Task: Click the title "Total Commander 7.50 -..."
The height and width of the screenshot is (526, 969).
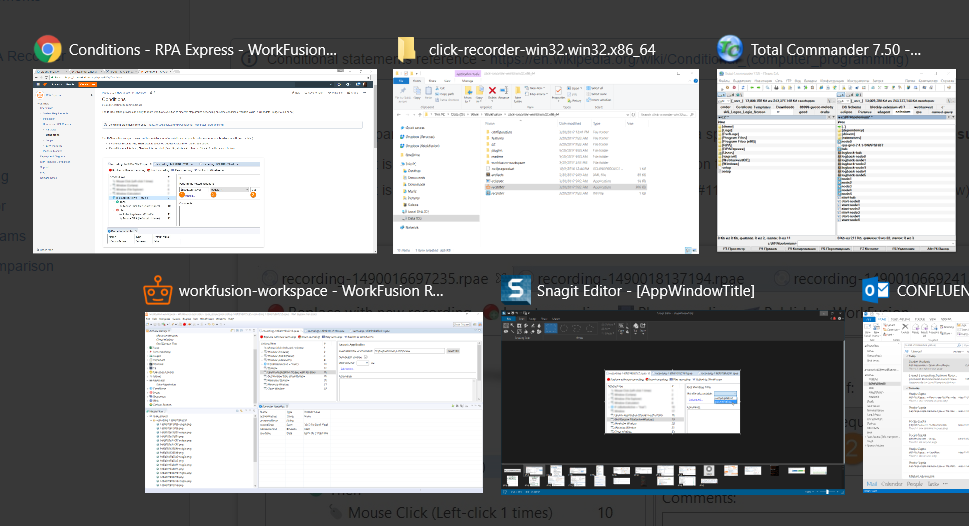Action: (x=836, y=49)
